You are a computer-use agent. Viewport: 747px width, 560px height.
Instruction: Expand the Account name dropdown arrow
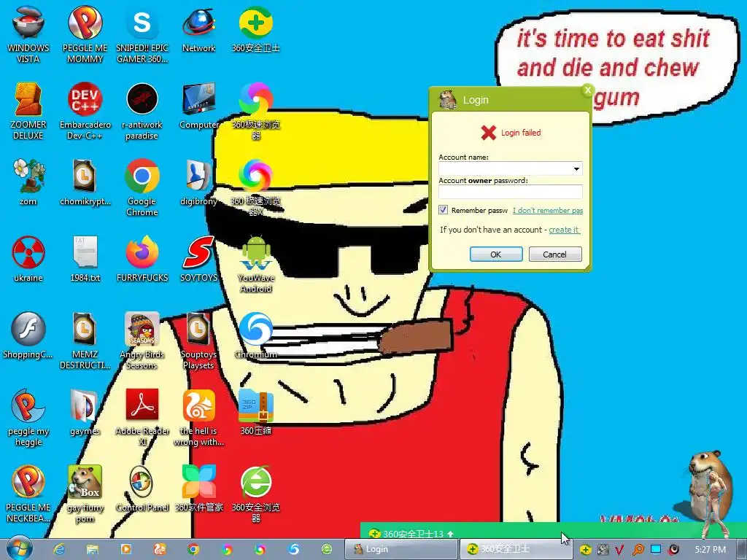(x=576, y=168)
